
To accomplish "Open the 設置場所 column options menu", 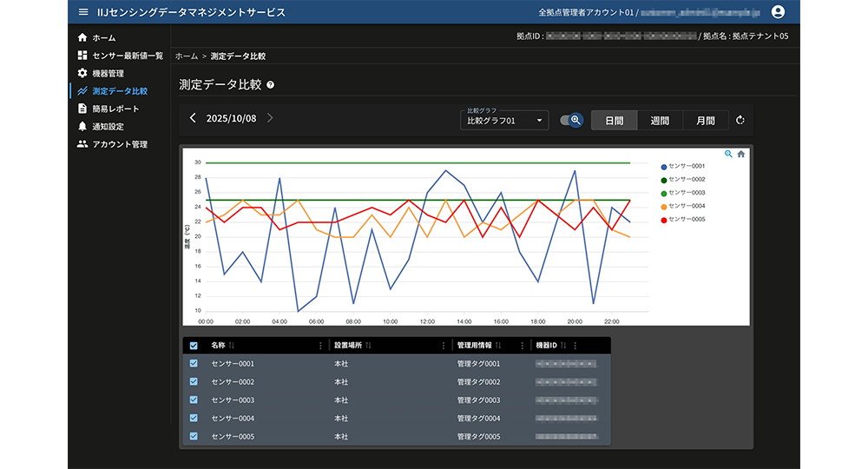I will [x=444, y=346].
